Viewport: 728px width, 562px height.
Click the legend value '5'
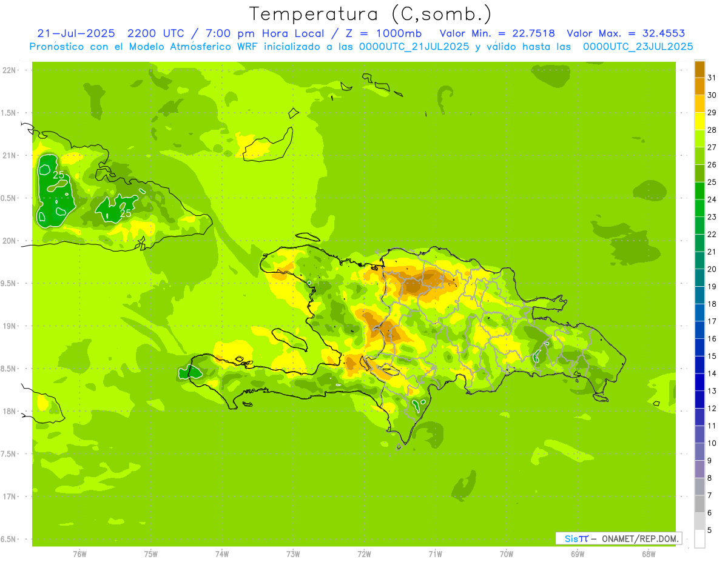point(710,530)
